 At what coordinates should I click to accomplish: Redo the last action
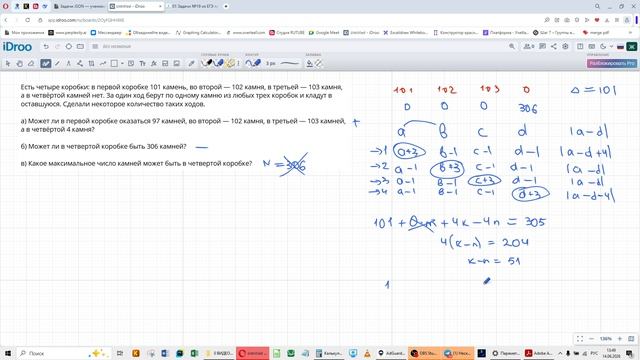[x=57, y=47]
